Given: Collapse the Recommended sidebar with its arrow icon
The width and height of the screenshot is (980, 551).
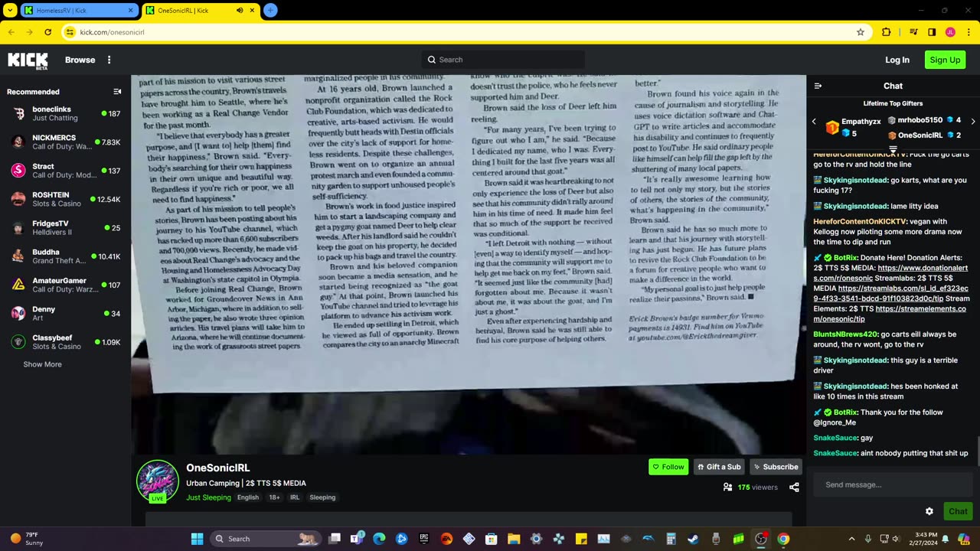Looking at the screenshot, I should click(117, 92).
